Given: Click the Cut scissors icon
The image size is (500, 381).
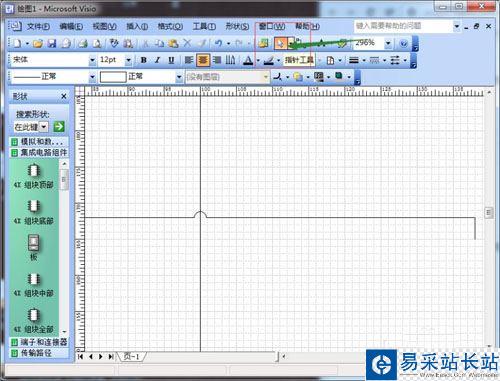Looking at the screenshot, I should tap(146, 43).
